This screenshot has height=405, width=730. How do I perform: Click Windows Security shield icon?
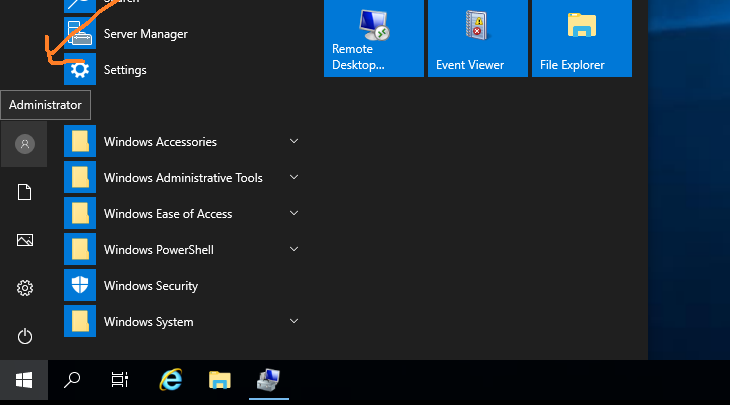coord(80,285)
